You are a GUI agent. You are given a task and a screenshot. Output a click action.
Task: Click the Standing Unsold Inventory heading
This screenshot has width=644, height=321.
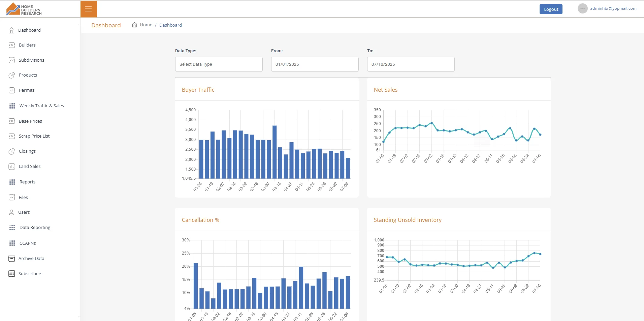pos(408,220)
